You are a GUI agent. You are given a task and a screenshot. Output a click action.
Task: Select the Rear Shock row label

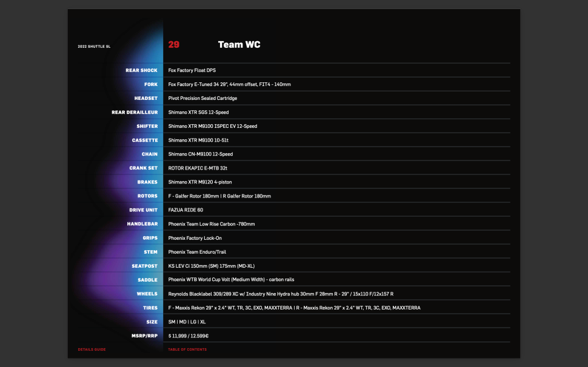coord(141,70)
